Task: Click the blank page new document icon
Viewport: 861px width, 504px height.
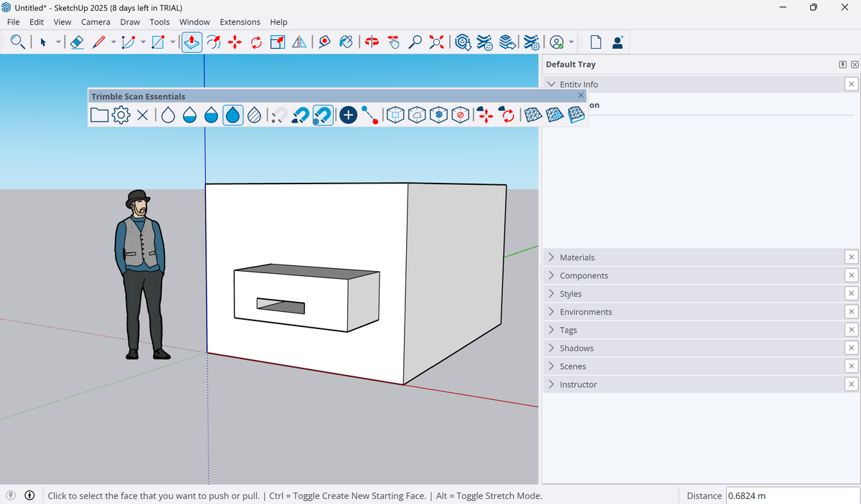Action: click(x=596, y=42)
